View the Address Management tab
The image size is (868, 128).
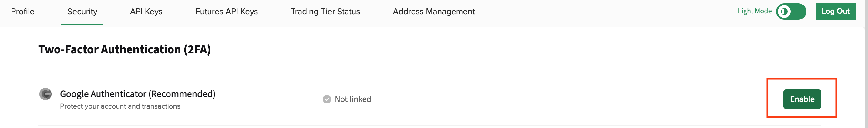click(x=434, y=12)
